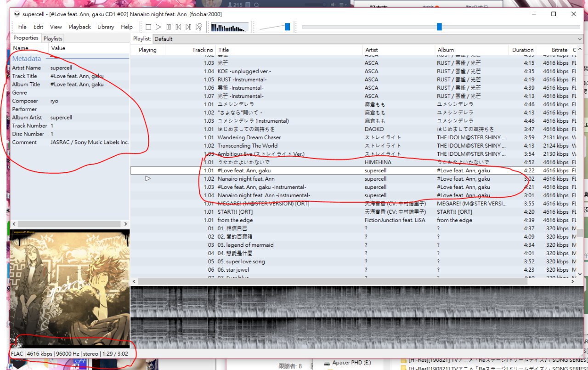Sort playlist by Track no column
Image resolution: width=588 pixels, height=370 pixels.
pyautogui.click(x=190, y=50)
